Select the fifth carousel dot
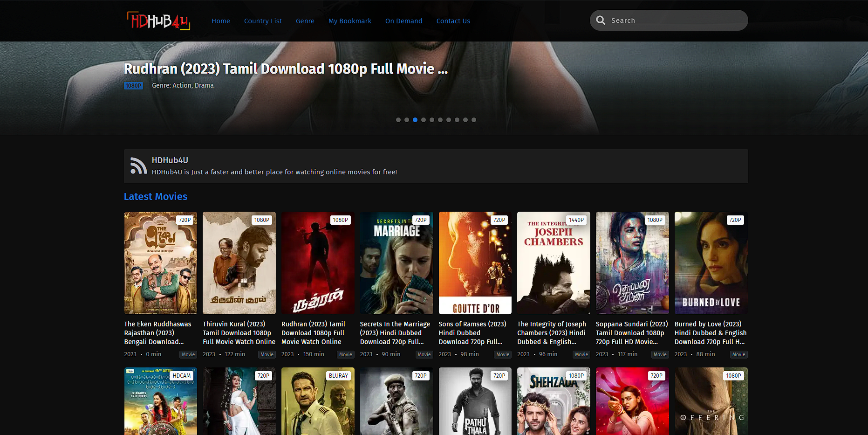 (x=432, y=120)
